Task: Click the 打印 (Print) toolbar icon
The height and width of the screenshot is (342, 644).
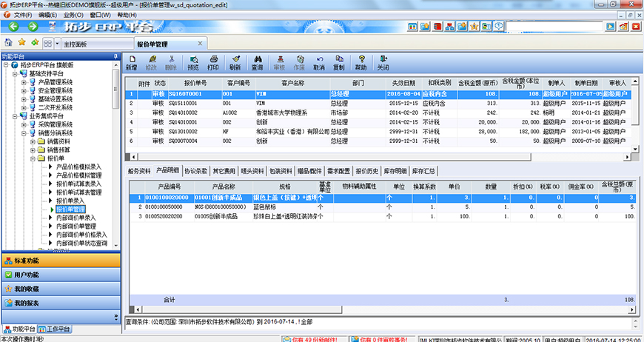Action: (213, 62)
